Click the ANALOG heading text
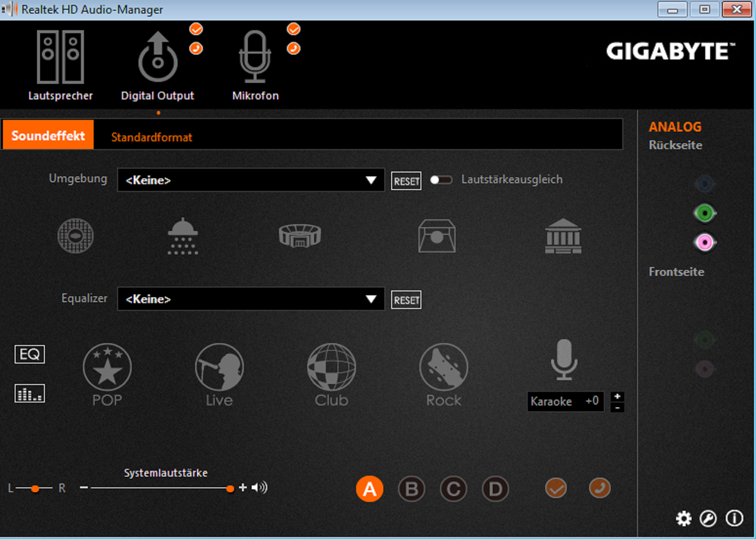The width and height of the screenshot is (756, 539). (675, 127)
